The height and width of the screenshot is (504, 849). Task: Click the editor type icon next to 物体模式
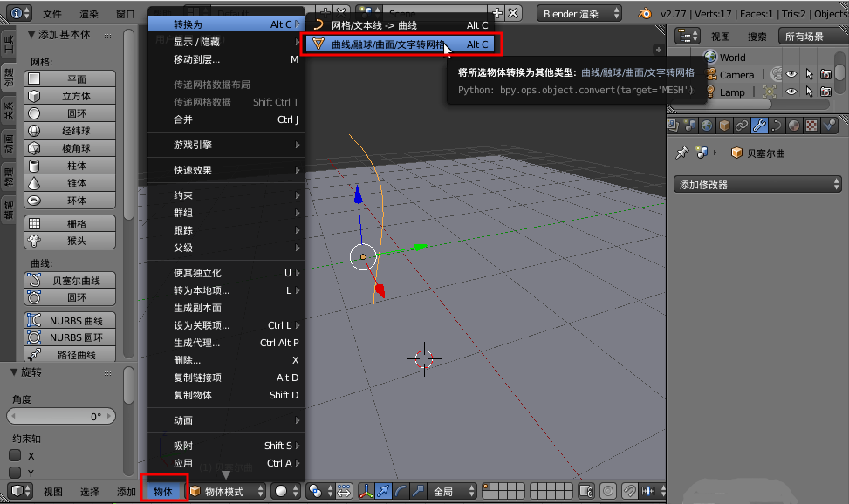(195, 493)
